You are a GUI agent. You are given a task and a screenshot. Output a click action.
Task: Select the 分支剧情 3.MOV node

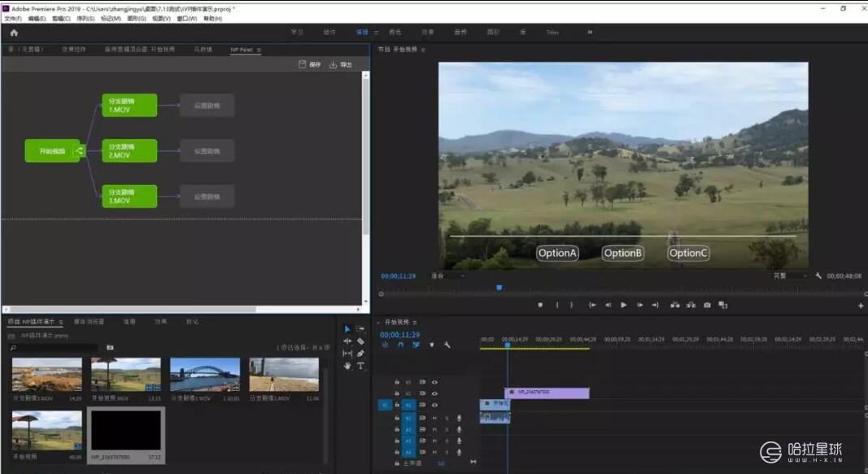pyautogui.click(x=129, y=196)
